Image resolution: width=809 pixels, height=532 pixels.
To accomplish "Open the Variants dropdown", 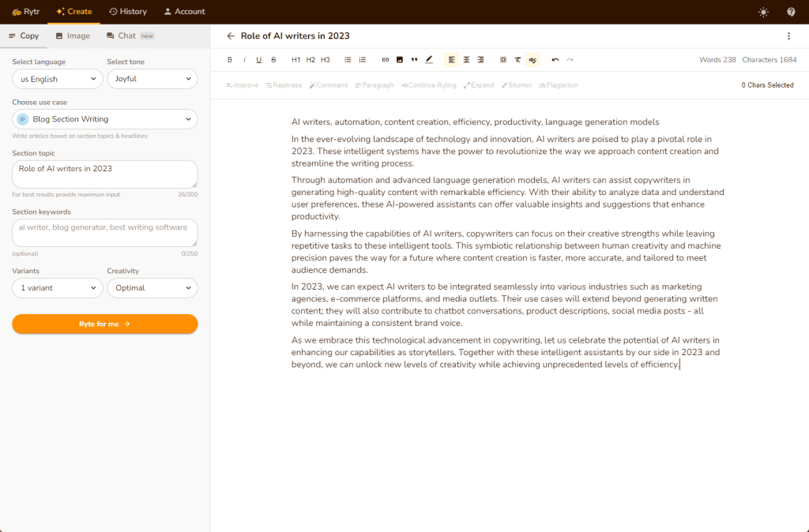I will [x=58, y=287].
